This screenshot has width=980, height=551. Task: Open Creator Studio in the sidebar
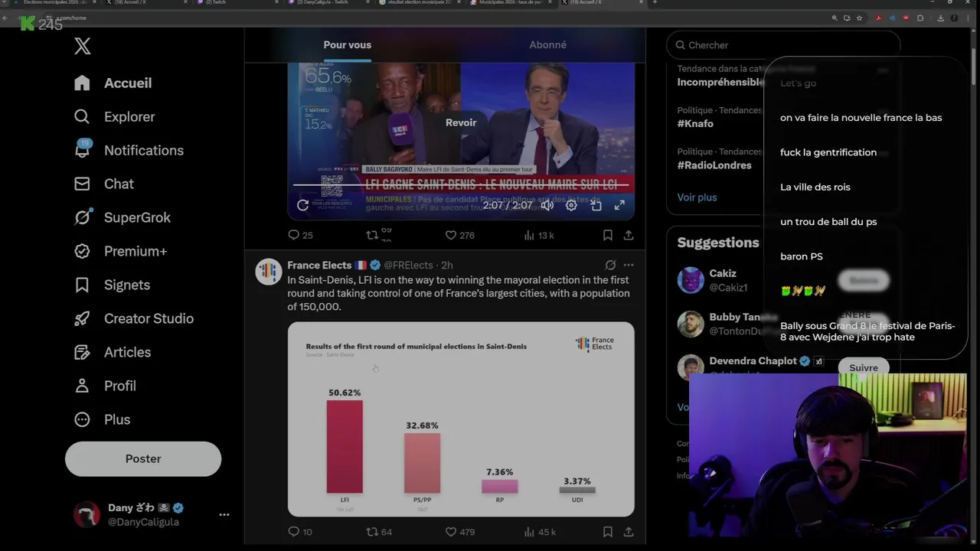coord(133,318)
